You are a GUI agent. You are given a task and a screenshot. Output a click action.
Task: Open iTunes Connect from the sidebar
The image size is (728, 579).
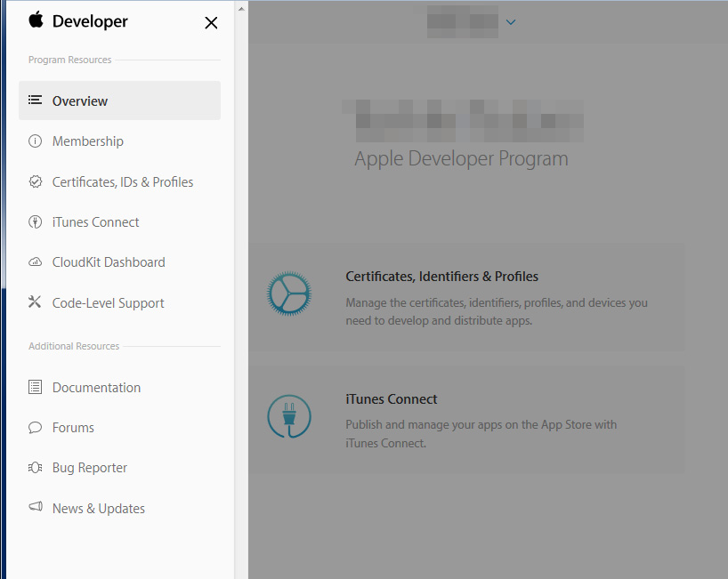[x=95, y=222]
